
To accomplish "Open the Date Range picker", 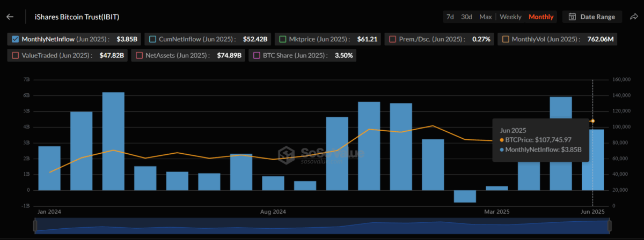I will [592, 17].
